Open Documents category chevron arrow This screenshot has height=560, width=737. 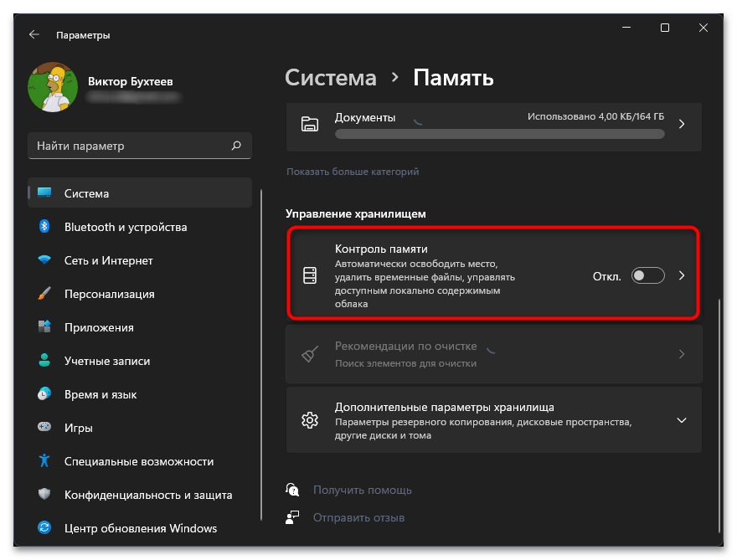681,124
